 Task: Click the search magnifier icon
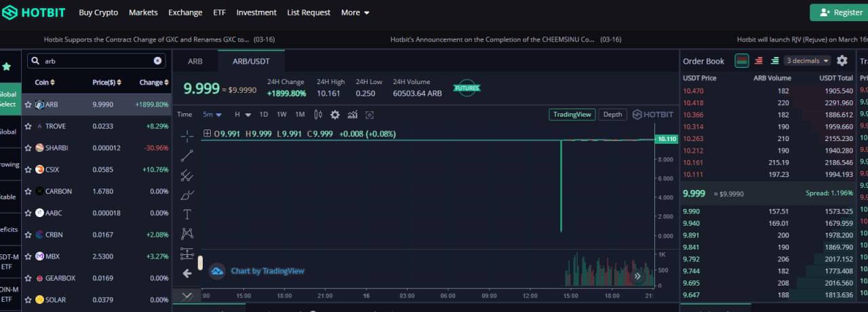click(35, 60)
